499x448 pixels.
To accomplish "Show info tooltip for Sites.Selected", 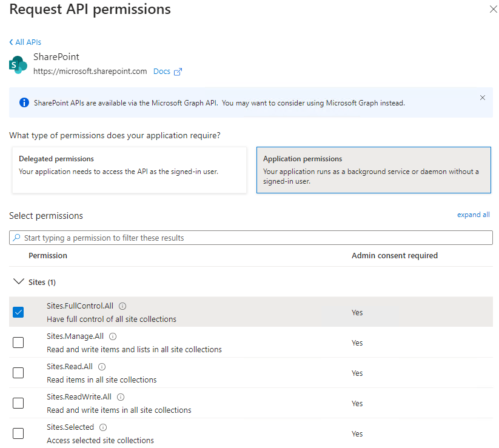I will 103,427.
